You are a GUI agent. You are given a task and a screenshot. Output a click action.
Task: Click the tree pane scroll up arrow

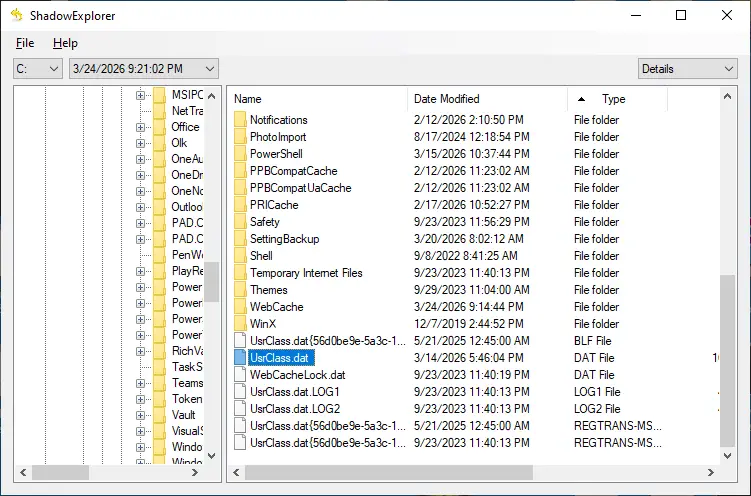(x=212, y=96)
